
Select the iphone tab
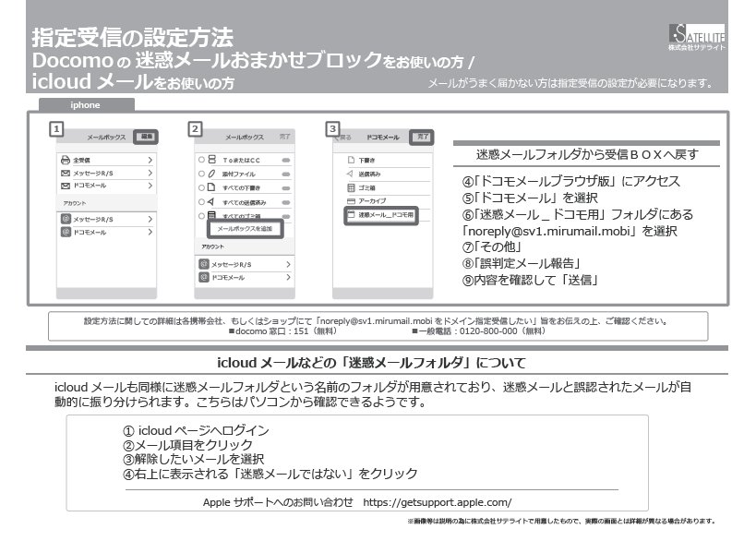click(86, 104)
